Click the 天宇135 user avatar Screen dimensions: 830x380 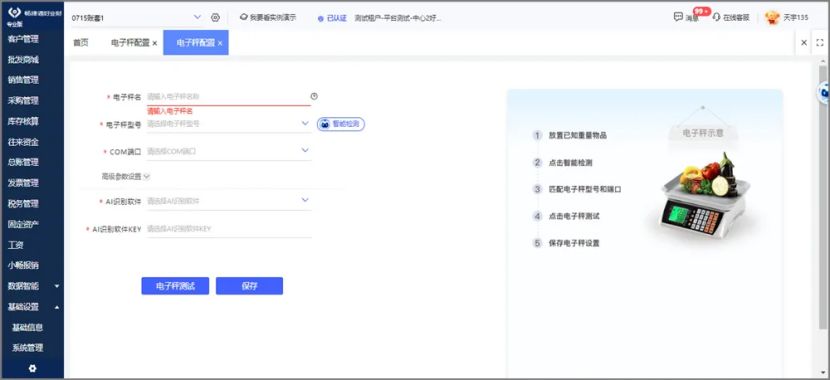tap(772, 17)
